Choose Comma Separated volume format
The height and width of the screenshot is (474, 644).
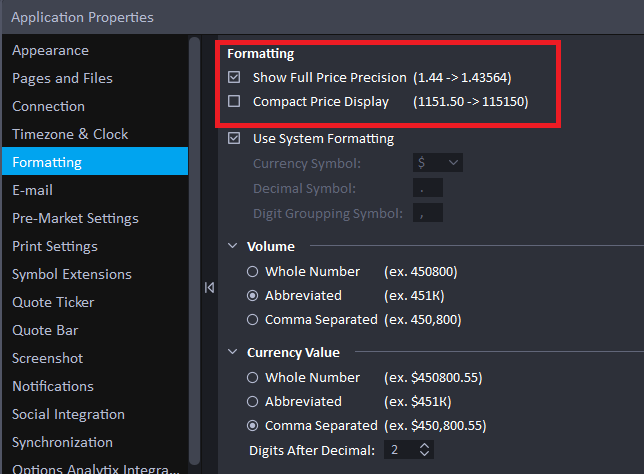tap(253, 320)
